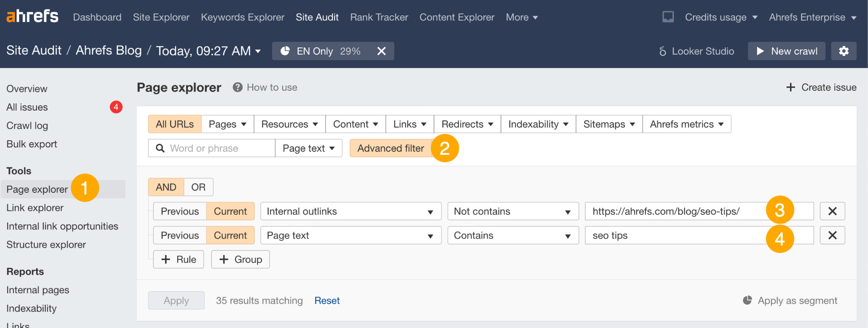Select the AND operator
Screen dimensions: 868x328
click(x=166, y=187)
